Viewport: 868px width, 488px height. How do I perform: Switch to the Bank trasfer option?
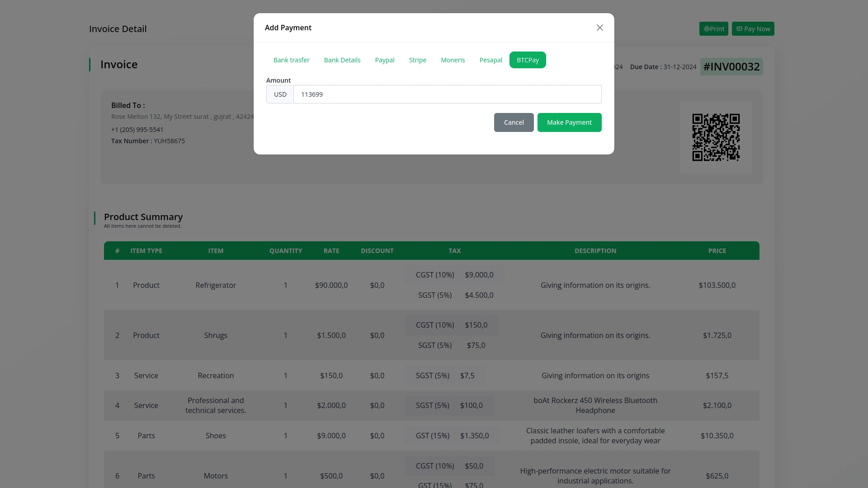point(291,60)
